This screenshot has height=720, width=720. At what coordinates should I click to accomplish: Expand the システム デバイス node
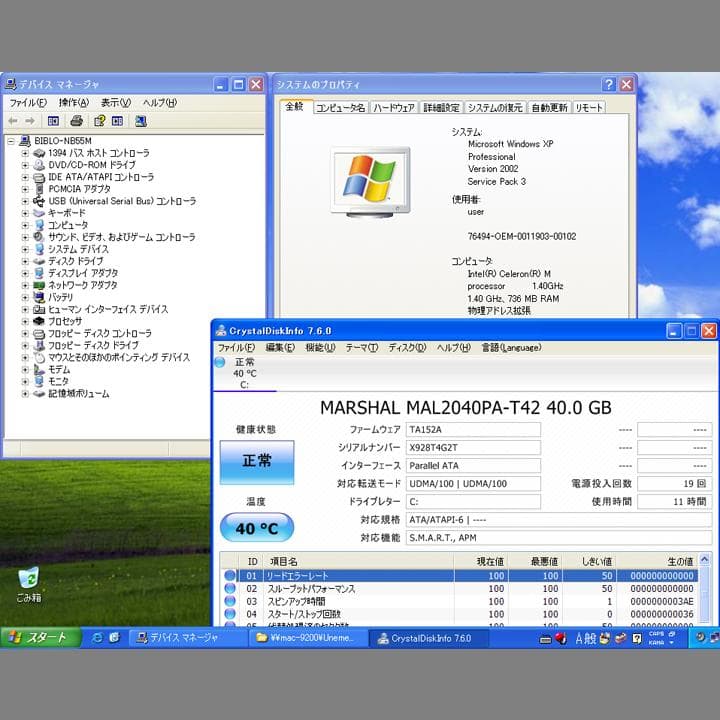(25, 249)
